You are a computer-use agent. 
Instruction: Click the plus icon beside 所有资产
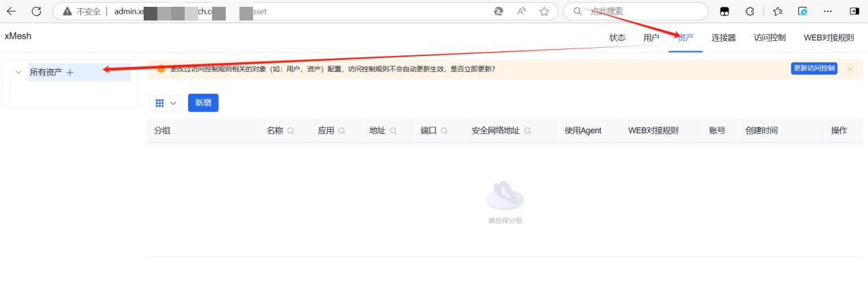pyautogui.click(x=70, y=72)
